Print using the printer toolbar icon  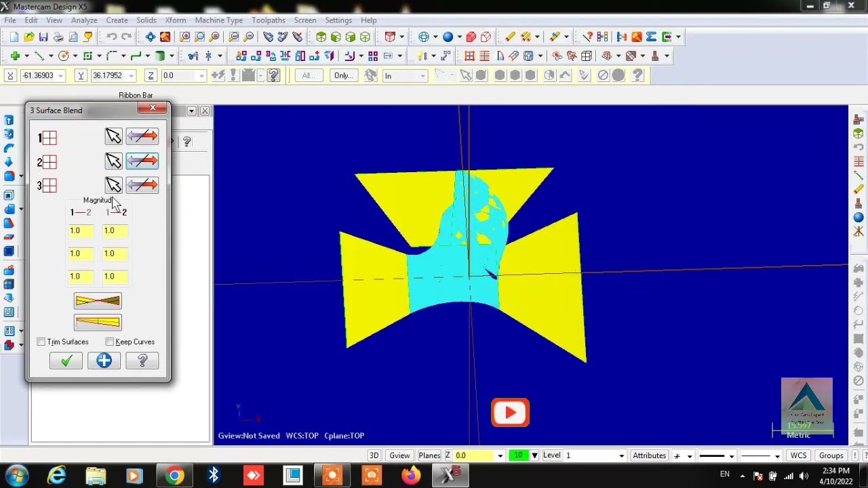point(58,37)
